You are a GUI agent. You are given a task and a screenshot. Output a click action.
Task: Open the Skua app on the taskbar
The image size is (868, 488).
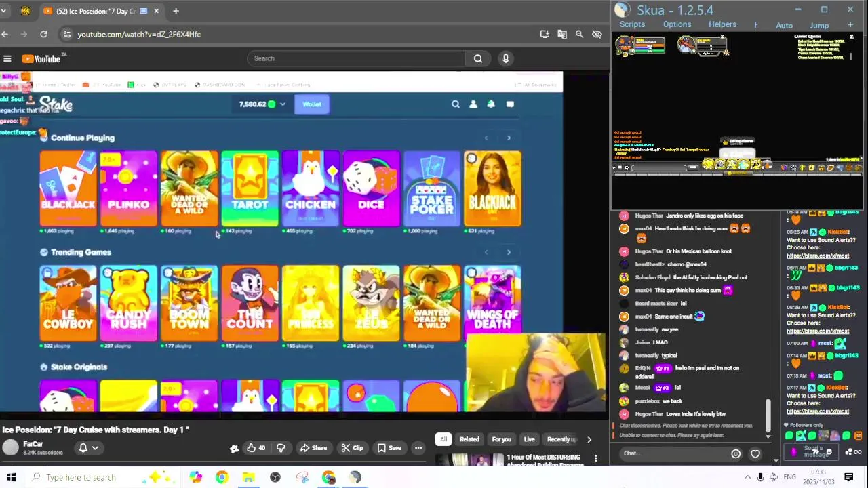pyautogui.click(x=355, y=477)
